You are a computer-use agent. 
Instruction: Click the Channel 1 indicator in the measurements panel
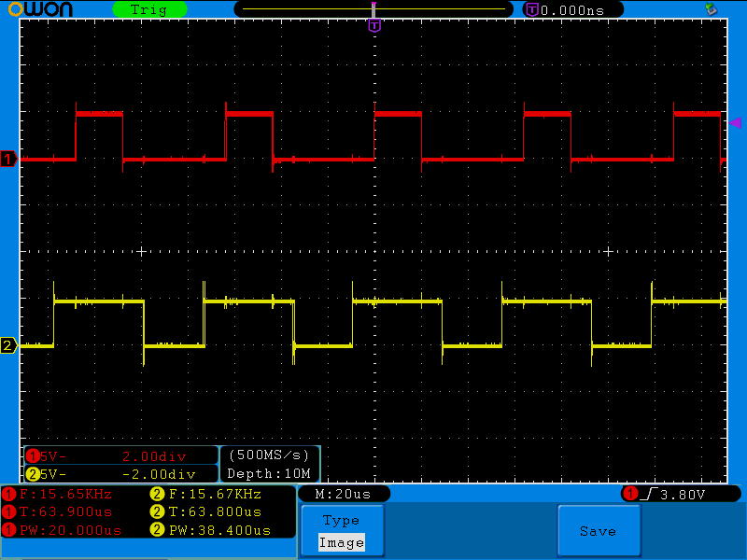9,495
